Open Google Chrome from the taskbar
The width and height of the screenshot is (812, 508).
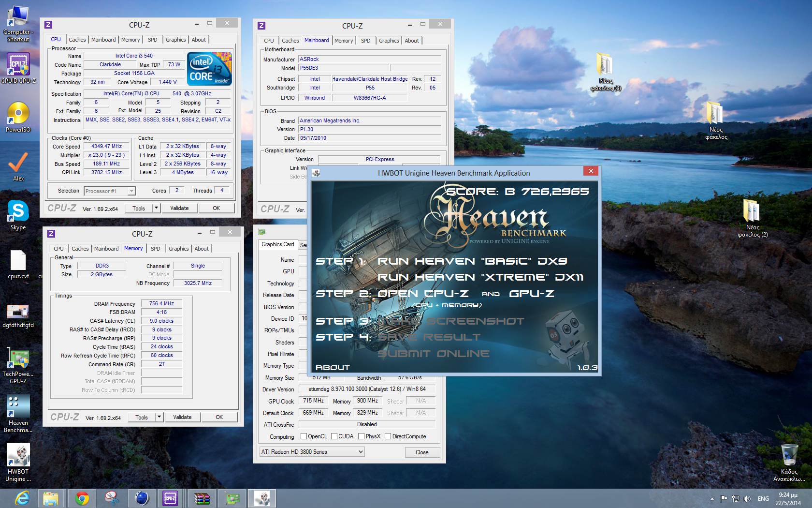(82, 498)
